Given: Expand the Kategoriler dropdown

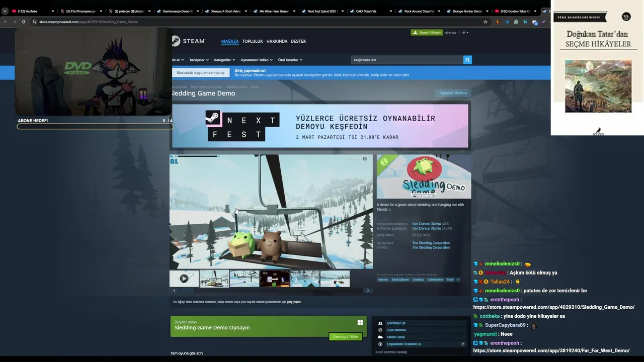Looking at the screenshot, I should tap(224, 60).
